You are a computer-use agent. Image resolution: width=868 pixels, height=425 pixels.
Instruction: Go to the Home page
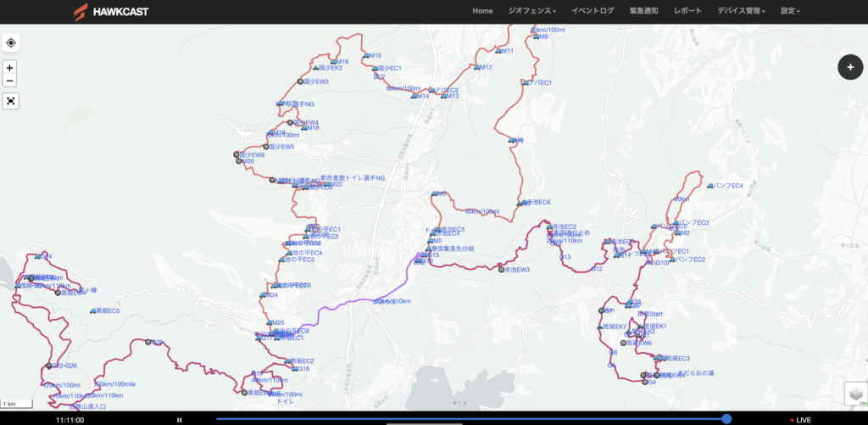482,11
